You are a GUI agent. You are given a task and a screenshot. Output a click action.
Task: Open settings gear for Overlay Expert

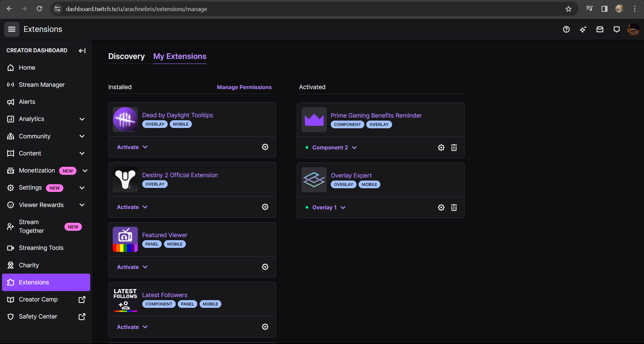(x=441, y=208)
